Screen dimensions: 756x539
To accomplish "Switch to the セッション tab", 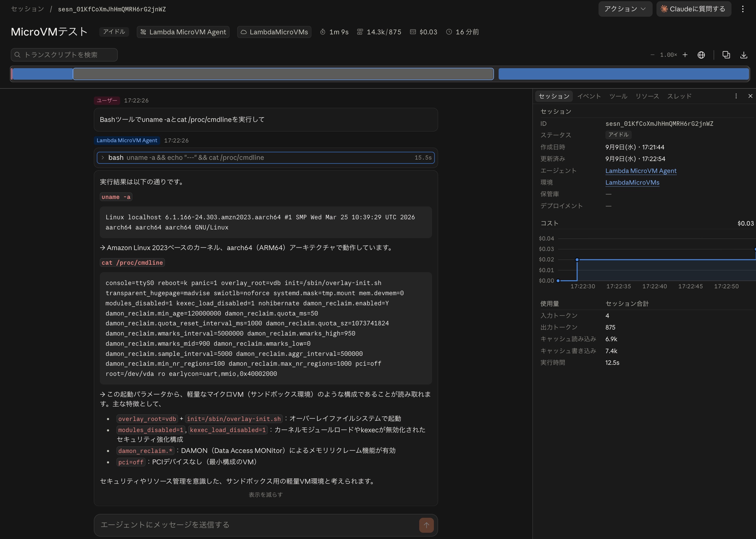I will click(554, 96).
